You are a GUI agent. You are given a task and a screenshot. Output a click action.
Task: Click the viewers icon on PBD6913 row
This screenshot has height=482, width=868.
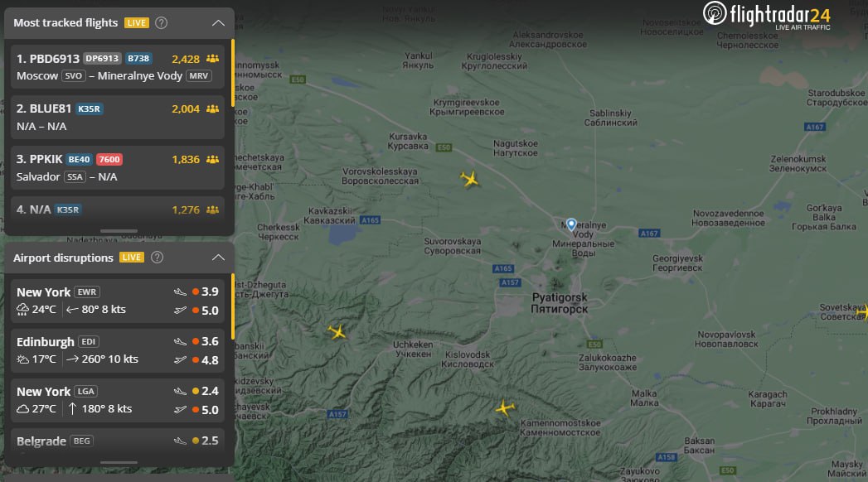213,59
